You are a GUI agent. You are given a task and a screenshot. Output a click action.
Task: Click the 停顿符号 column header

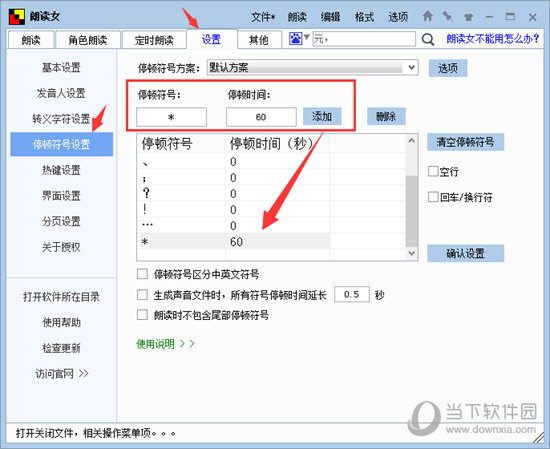[181, 144]
